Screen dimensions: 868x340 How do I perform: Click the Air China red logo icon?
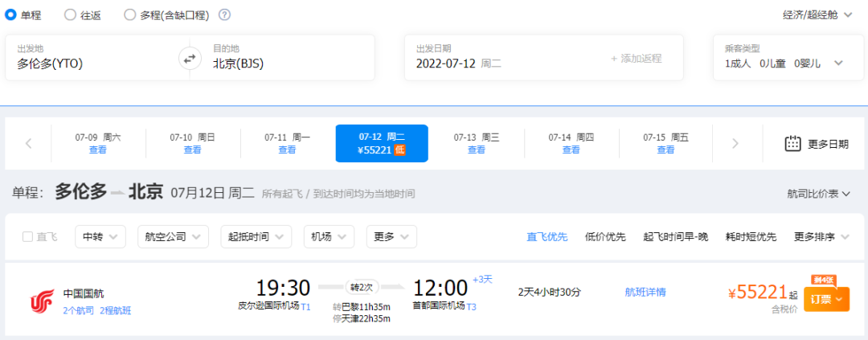43,301
